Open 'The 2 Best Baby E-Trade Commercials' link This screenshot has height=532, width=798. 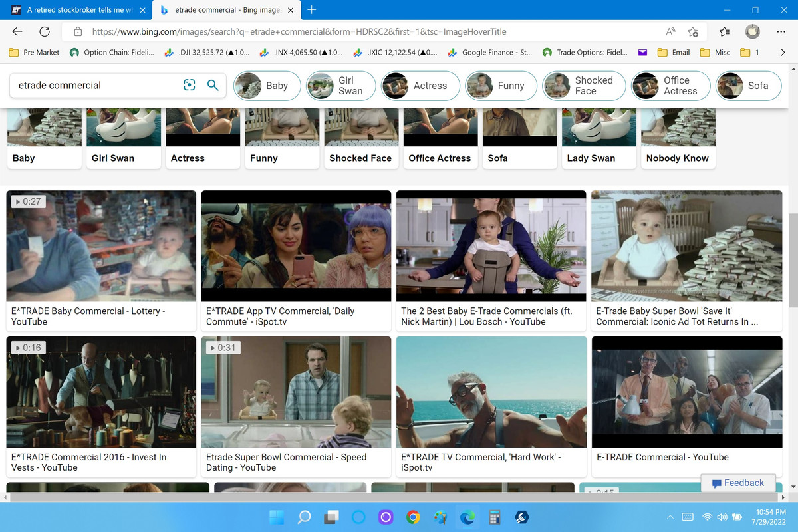[487, 316]
